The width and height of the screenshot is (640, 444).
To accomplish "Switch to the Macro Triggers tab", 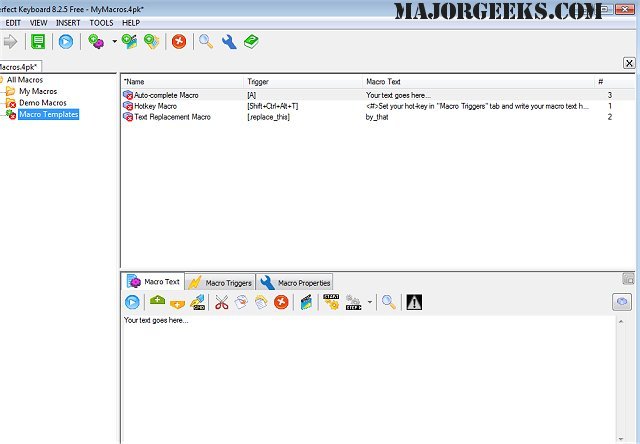I will [x=220, y=282].
